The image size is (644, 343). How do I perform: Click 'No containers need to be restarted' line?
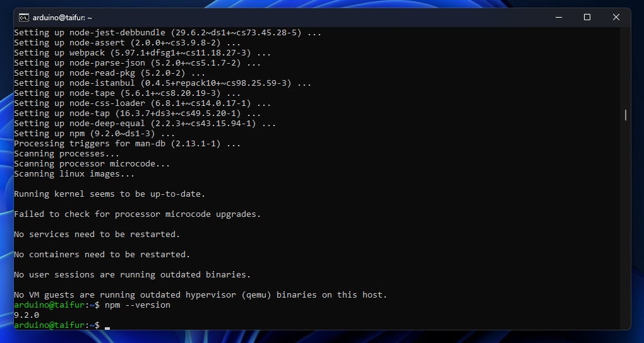(x=102, y=254)
